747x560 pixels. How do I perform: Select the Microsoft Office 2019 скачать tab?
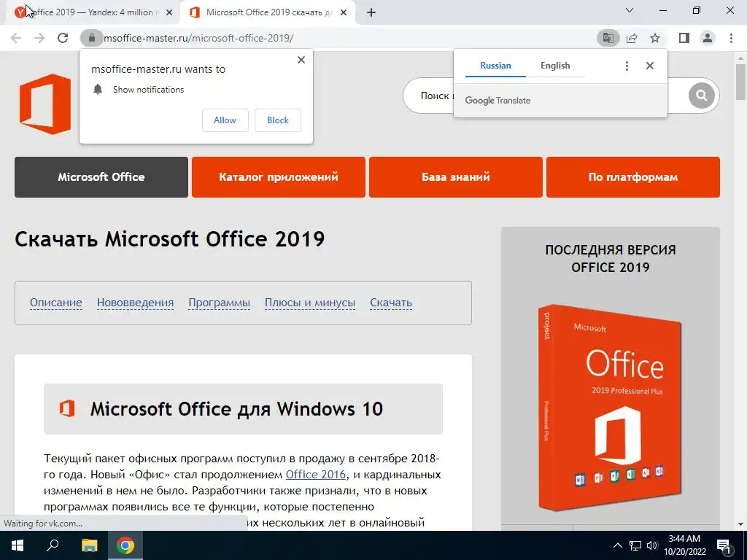point(268,12)
